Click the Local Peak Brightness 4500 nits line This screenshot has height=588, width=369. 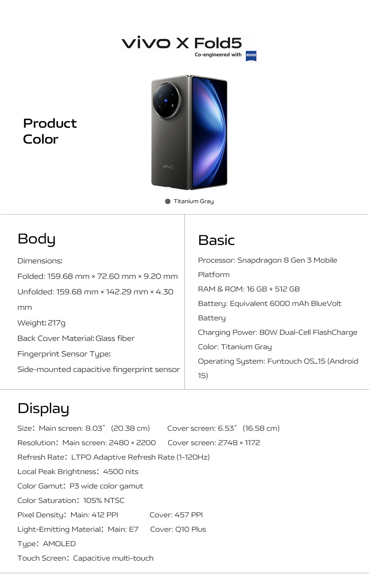point(78,471)
